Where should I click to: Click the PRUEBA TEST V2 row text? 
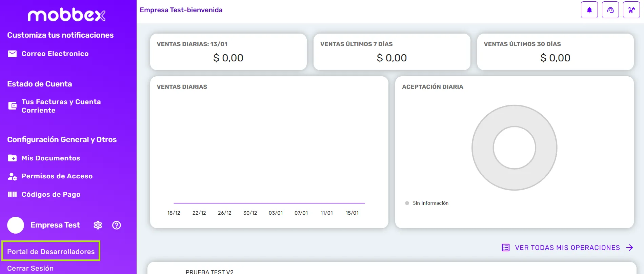tap(209, 271)
